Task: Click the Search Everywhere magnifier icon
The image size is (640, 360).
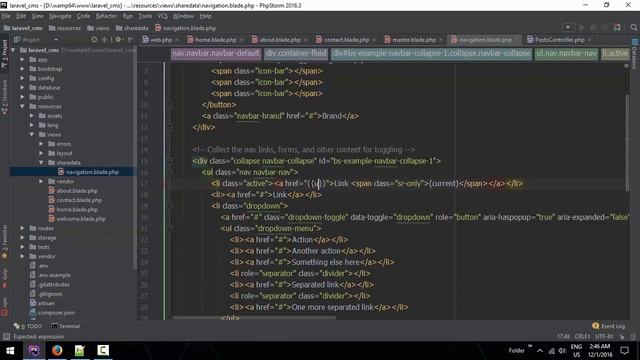Action: (x=633, y=27)
